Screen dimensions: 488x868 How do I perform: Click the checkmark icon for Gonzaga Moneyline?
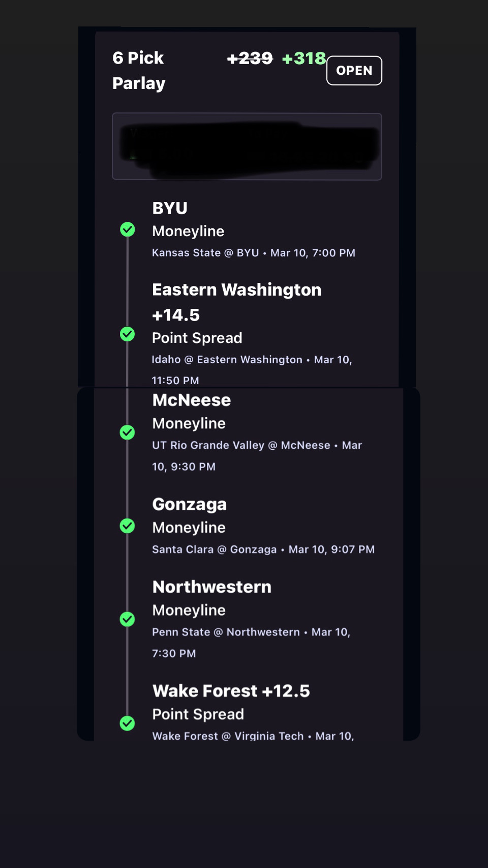point(127,526)
